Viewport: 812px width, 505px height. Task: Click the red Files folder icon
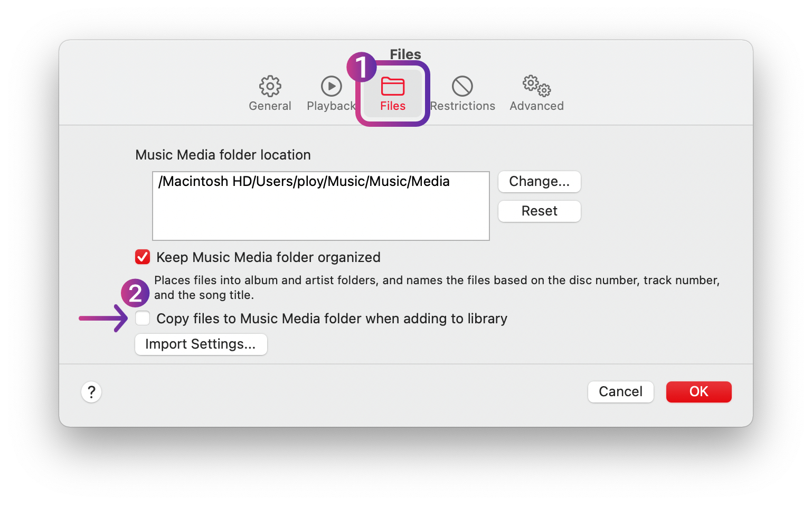click(x=393, y=86)
